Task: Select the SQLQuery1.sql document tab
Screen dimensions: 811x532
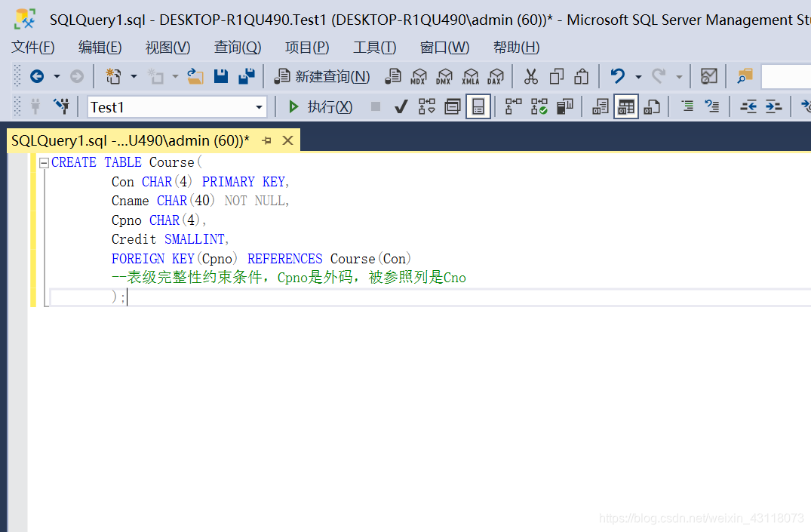Action: click(131, 141)
